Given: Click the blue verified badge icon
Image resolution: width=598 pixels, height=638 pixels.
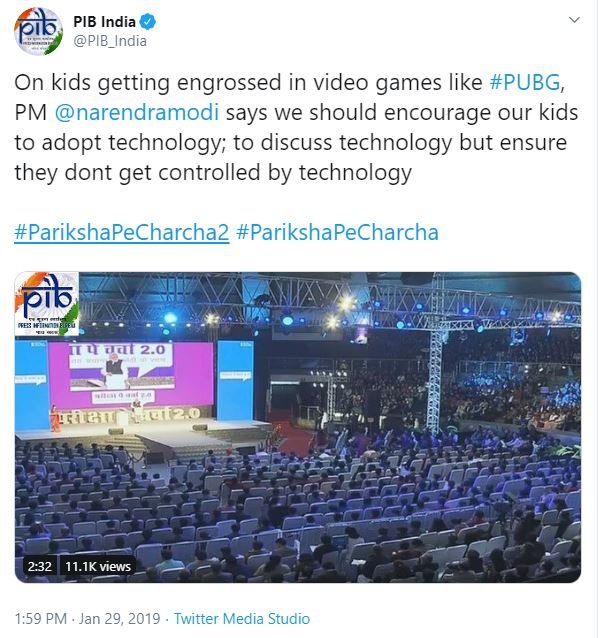Looking at the screenshot, I should [148, 22].
